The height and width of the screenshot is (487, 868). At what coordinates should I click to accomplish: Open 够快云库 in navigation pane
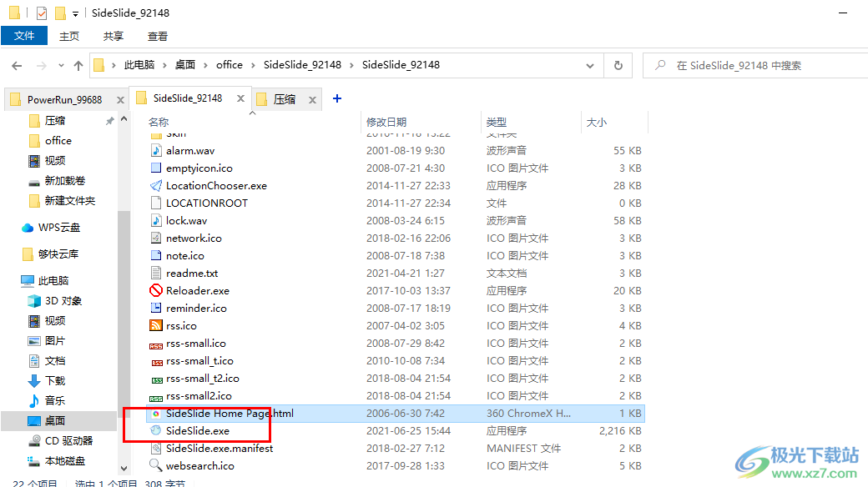(x=58, y=254)
